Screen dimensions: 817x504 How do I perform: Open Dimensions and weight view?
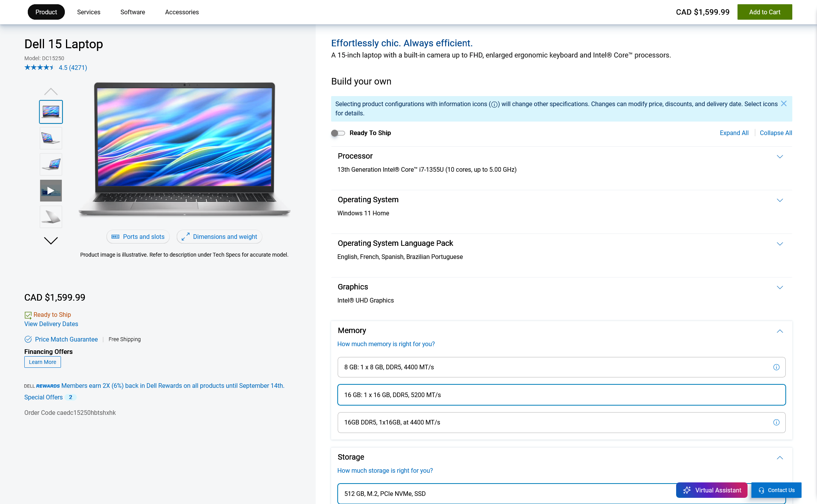tap(220, 237)
